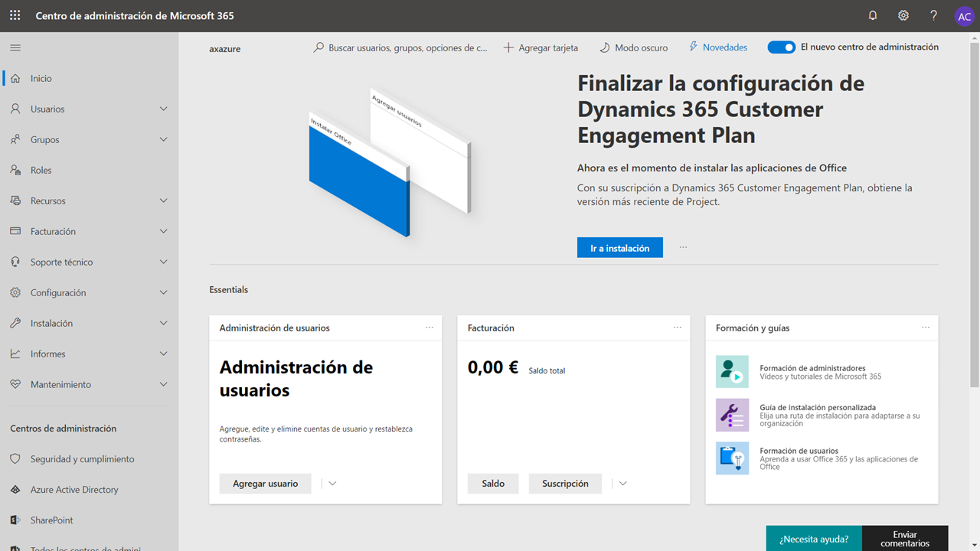Click ¿Necesita ayuda? button

[x=814, y=538]
